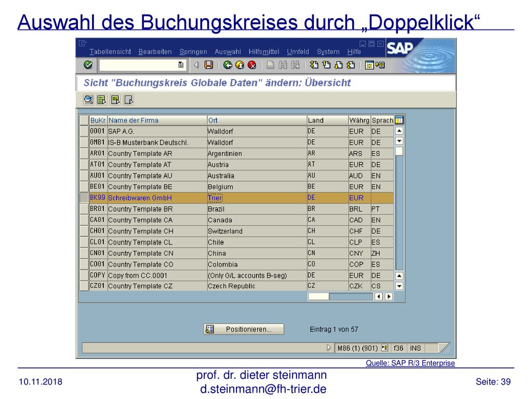532x399 pixels.
Task: Click the Find binoculars icon
Action: [x=283, y=65]
